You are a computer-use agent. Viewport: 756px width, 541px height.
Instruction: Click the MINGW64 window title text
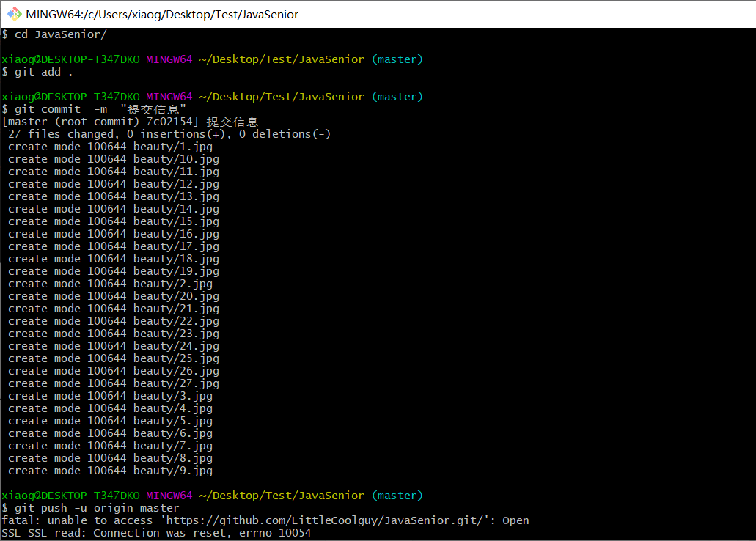pos(162,15)
